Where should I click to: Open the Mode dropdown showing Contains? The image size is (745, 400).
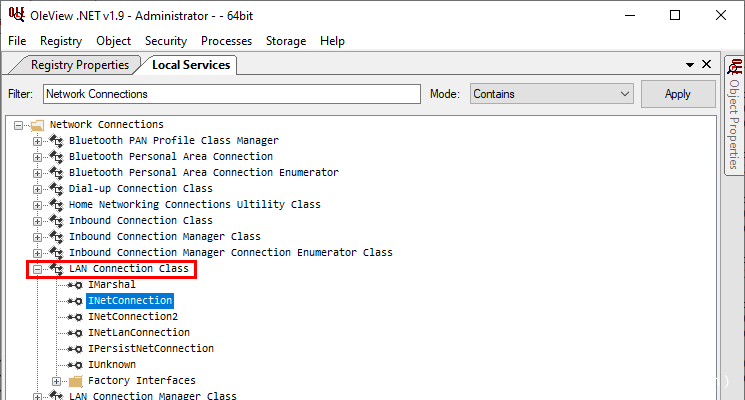click(552, 94)
